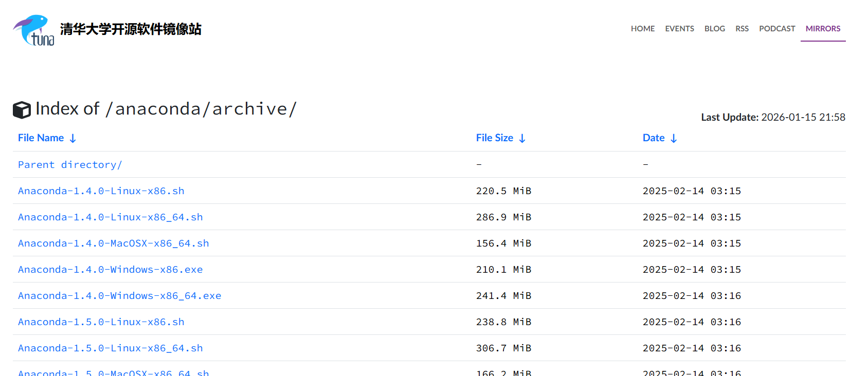The image size is (868, 376).
Task: Click the 210.1 MiB size value
Action: tap(504, 270)
